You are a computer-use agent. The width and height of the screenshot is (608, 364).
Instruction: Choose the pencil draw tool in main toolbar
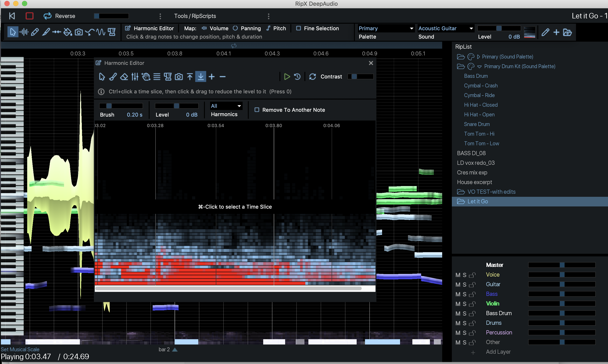tap(35, 32)
